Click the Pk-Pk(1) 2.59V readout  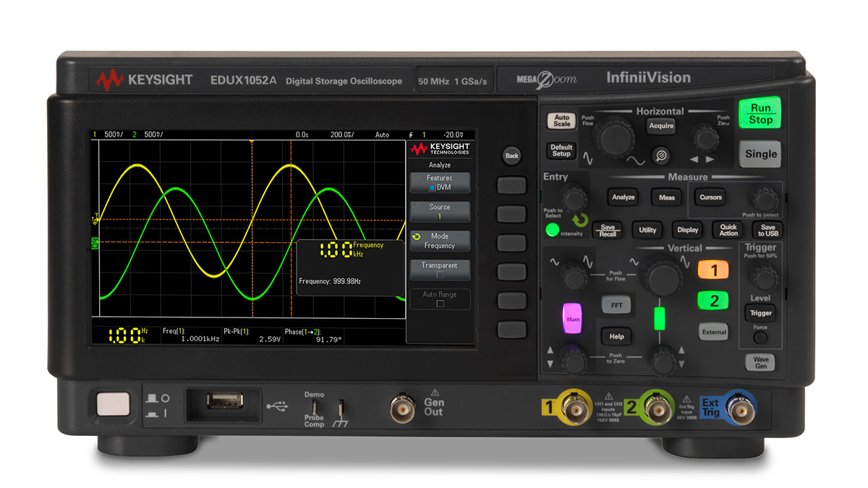coord(251,334)
